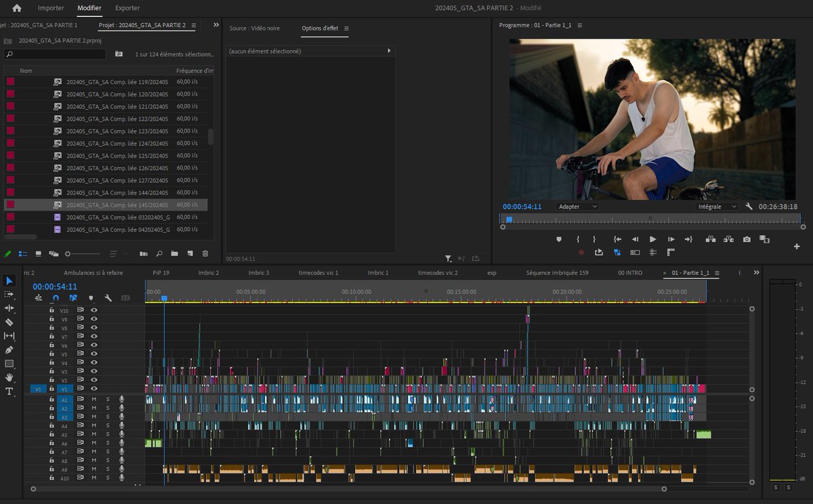The height and width of the screenshot is (504, 813).
Task: Switch to the Exporter workspace tab
Action: (x=127, y=8)
